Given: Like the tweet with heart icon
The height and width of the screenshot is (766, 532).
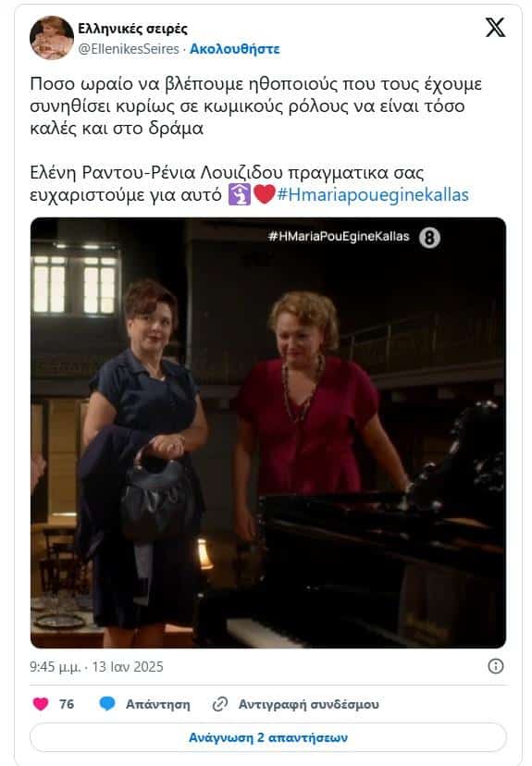Looking at the screenshot, I should pyautogui.click(x=41, y=703).
